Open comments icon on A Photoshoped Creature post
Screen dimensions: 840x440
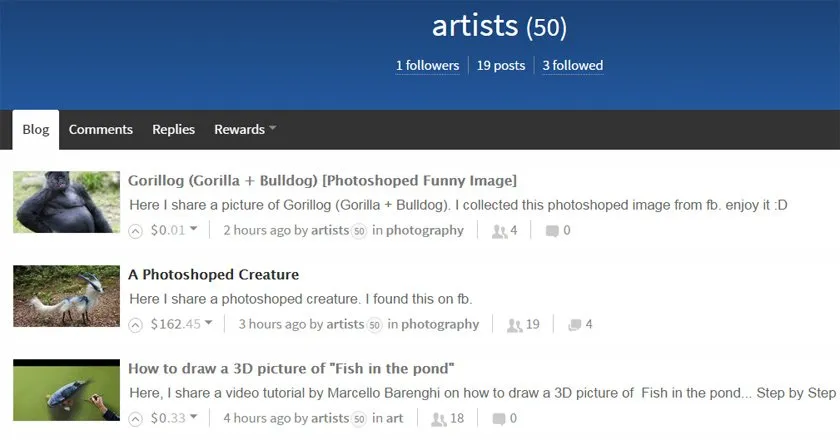coord(574,325)
